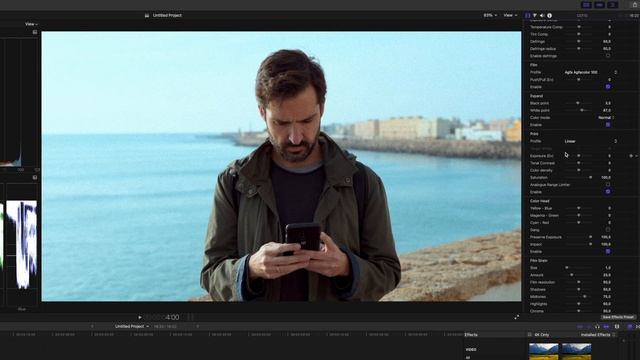The width and height of the screenshot is (640, 360).
Task: Open the Color inspector filter icon
Action: tap(535, 16)
